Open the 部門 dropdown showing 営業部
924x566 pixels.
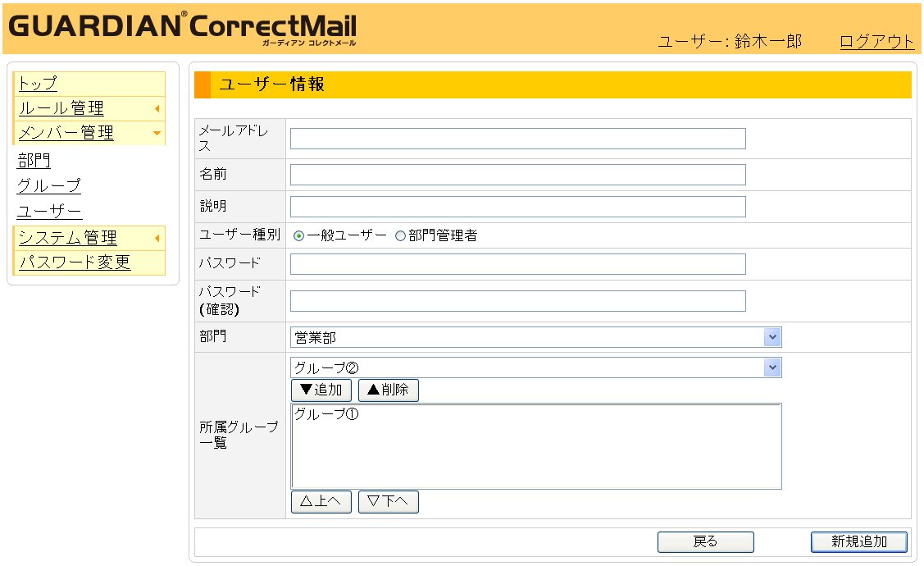coord(535,337)
